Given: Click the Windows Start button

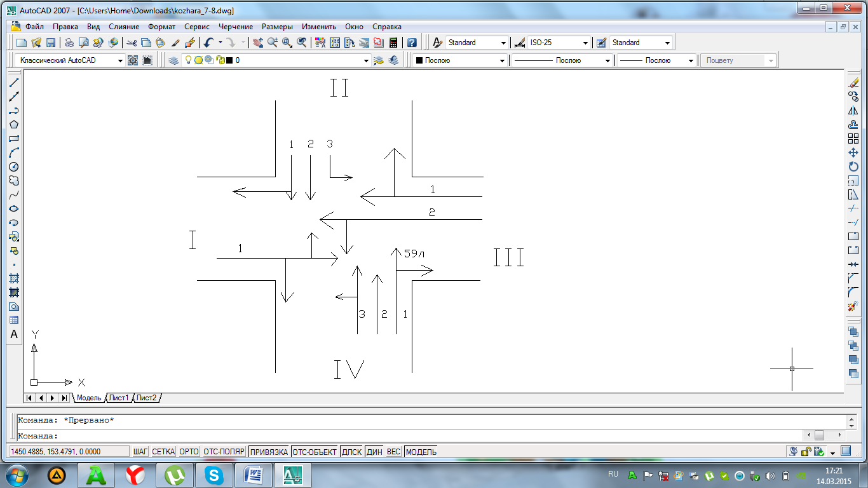Looking at the screenshot, I should (18, 475).
